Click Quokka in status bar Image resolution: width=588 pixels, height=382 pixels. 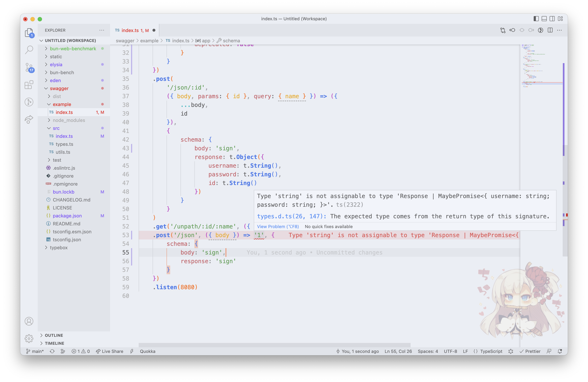148,351
